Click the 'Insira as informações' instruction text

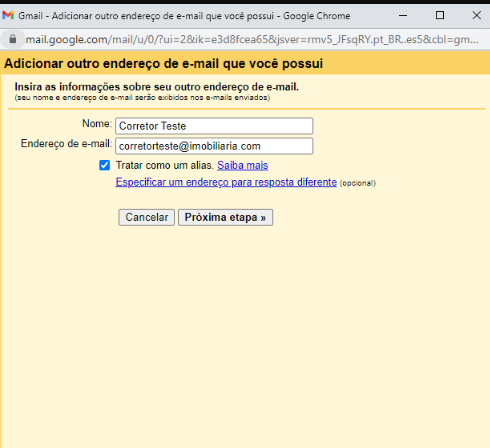pos(157,87)
